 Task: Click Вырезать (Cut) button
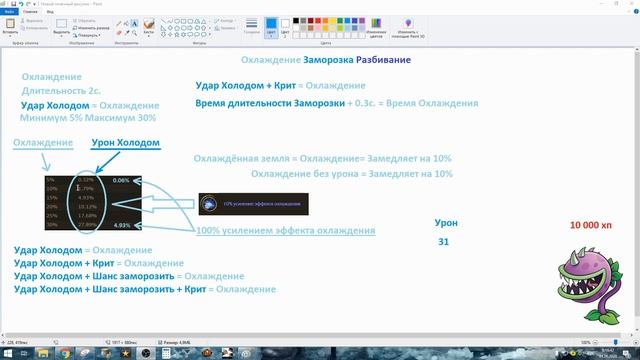click(32, 20)
